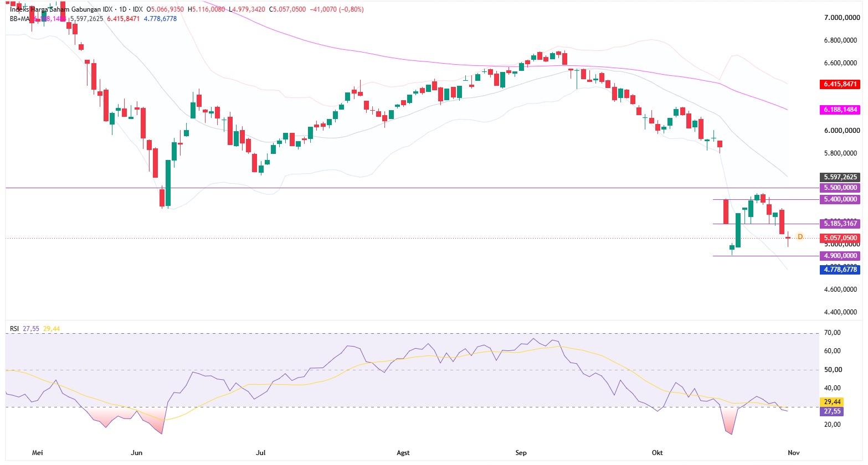868x465 pixels.
Task: Click the RSI indicator legend label
Action: (14, 329)
